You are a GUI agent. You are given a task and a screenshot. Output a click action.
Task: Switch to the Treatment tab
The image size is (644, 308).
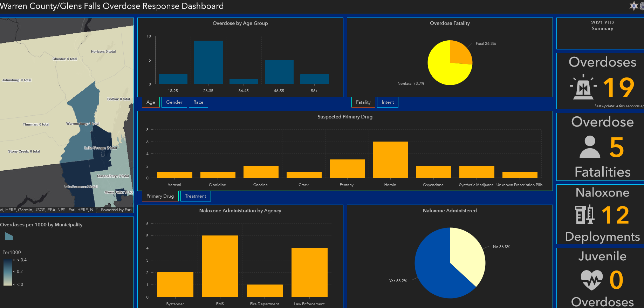point(196,196)
